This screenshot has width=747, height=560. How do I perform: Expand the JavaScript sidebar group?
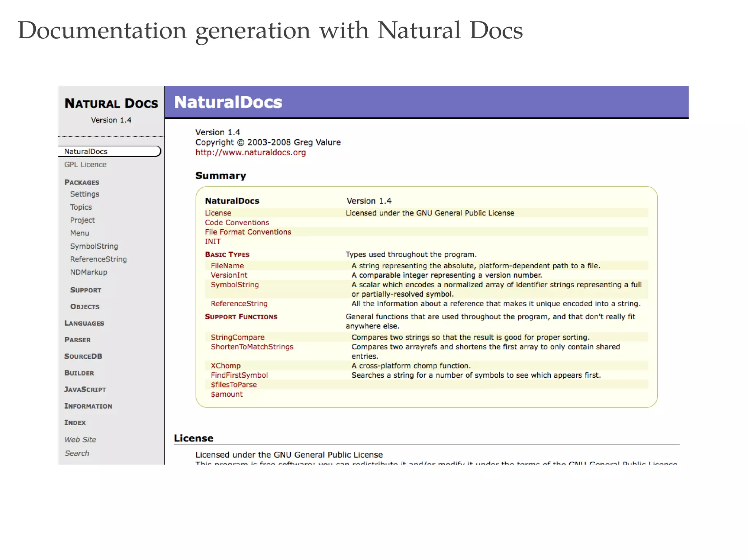(x=85, y=389)
